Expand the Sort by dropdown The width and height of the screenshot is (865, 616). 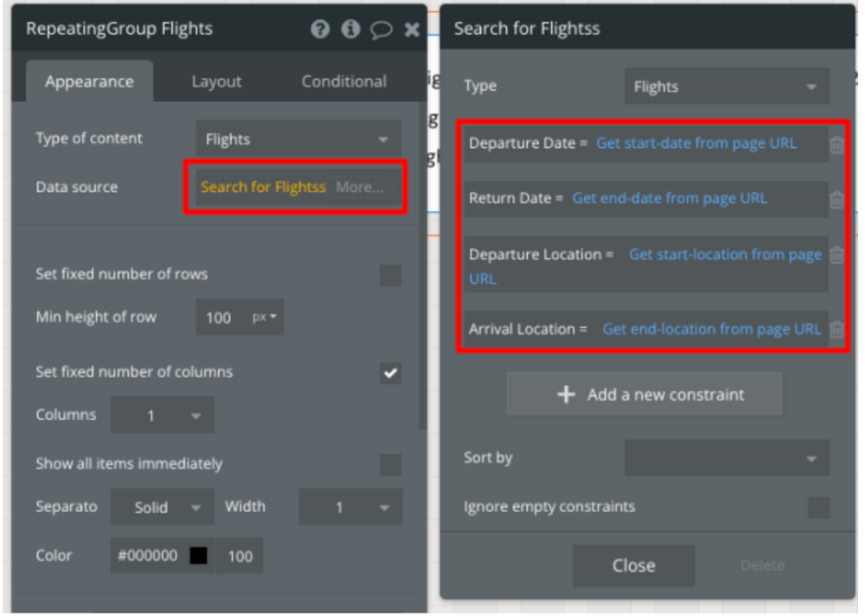(727, 458)
